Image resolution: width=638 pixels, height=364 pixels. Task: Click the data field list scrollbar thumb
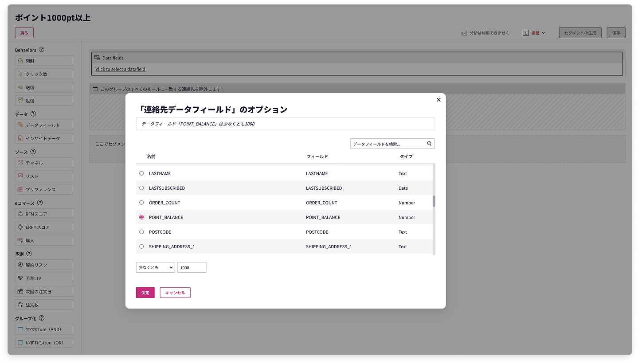tap(434, 201)
